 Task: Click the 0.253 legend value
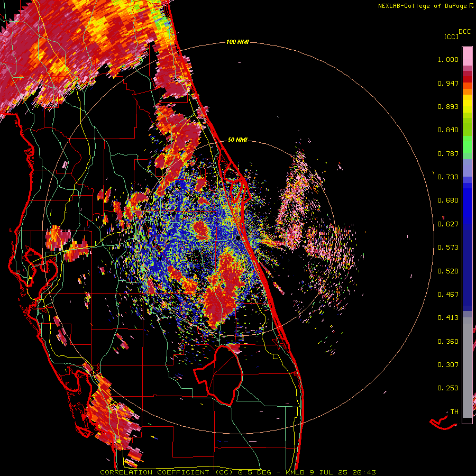pos(448,388)
